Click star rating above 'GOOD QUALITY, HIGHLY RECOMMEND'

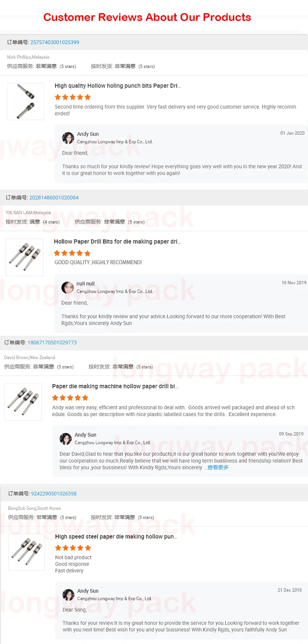coord(72,253)
